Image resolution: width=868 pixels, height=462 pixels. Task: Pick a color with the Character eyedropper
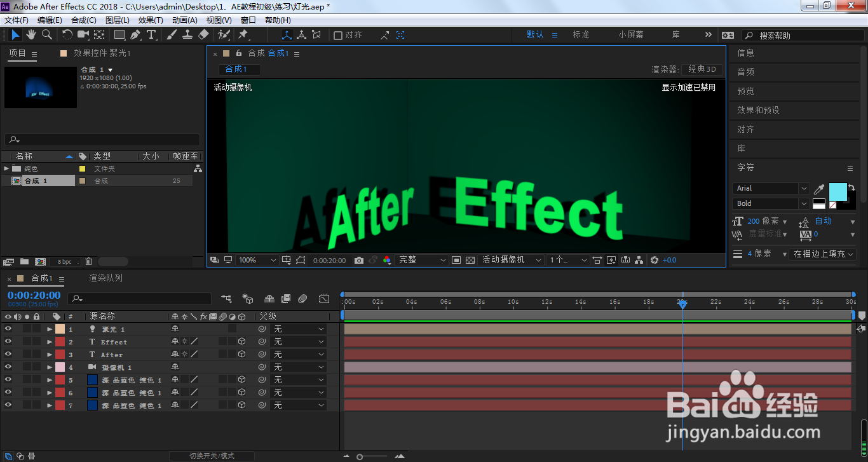pos(819,189)
